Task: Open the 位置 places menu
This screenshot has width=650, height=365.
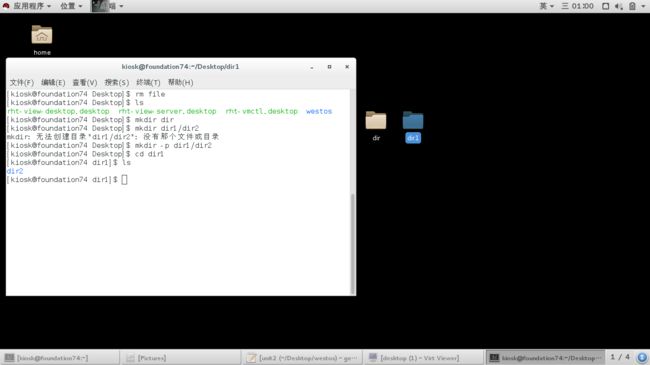Action: pos(71,6)
